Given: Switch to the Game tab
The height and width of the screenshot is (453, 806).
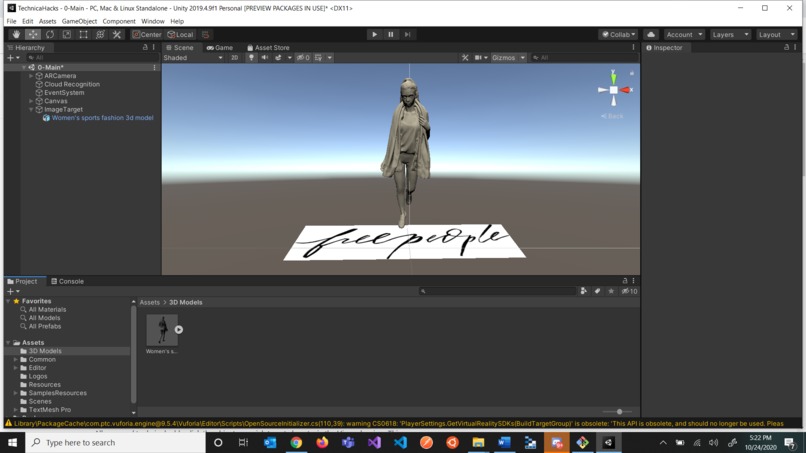Looking at the screenshot, I should click(219, 47).
